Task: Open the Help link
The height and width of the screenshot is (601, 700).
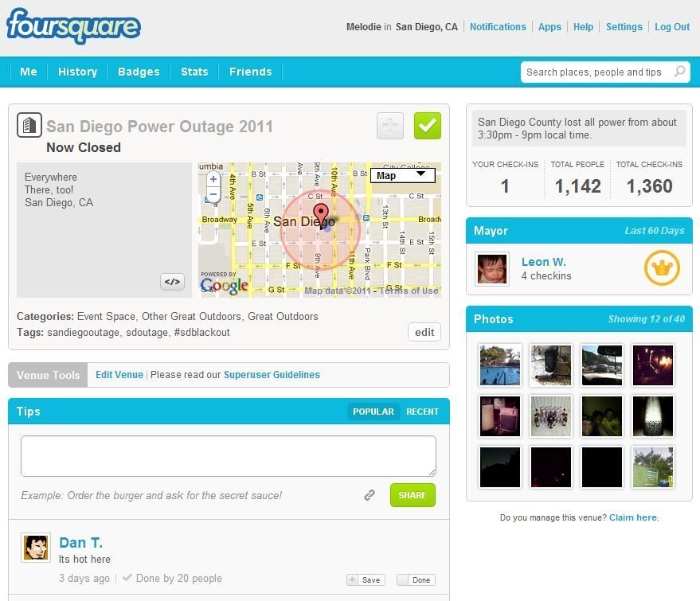Action: coord(583,27)
